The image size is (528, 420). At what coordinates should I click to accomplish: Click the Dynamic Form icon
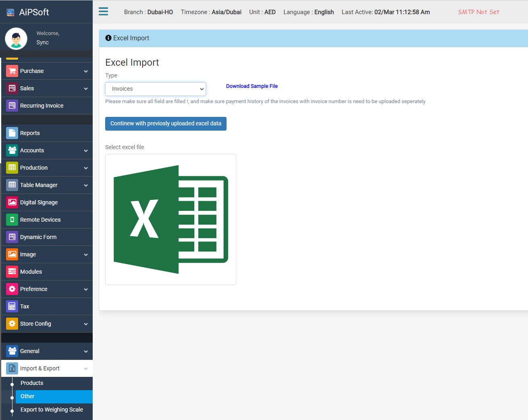12,237
